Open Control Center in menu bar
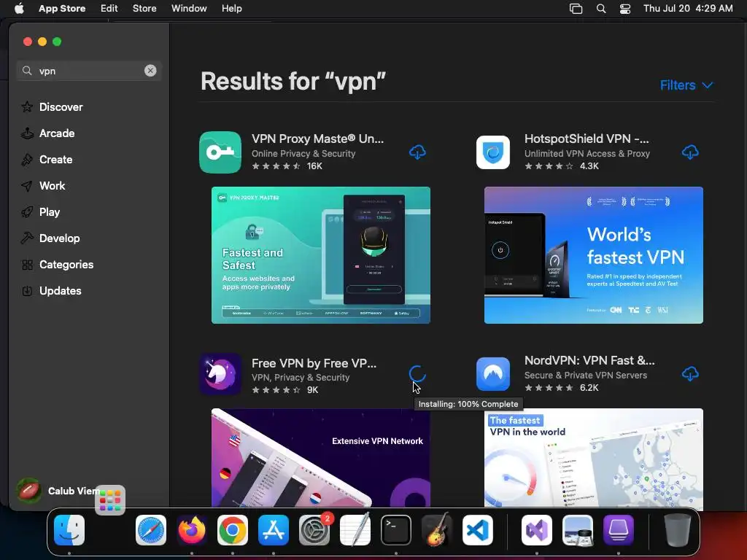 pyautogui.click(x=625, y=9)
